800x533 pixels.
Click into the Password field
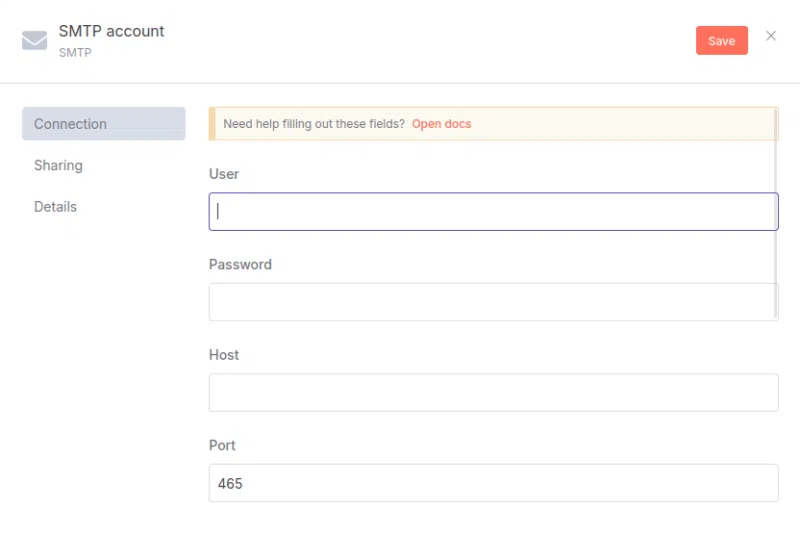493,302
